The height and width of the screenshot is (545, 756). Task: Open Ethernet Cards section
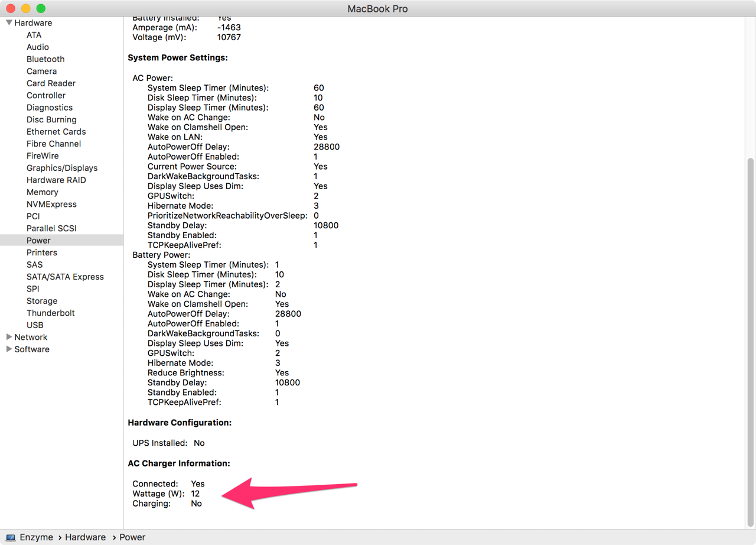[56, 132]
